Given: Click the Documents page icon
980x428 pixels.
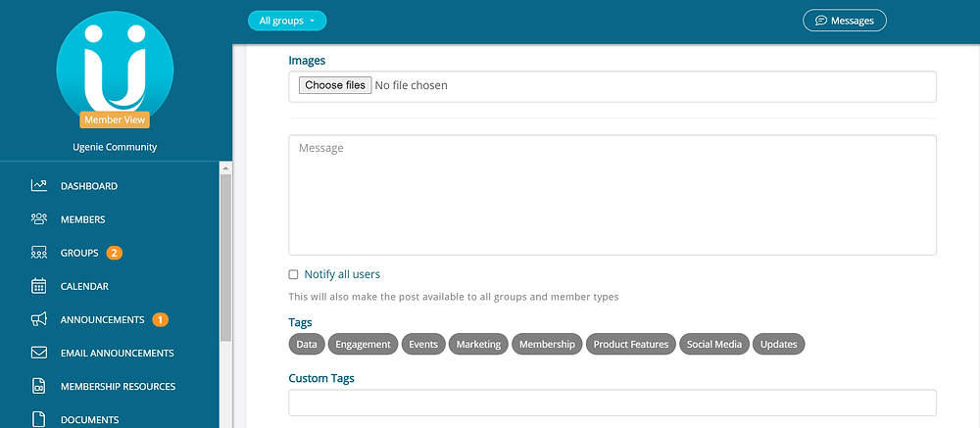Looking at the screenshot, I should click(x=39, y=419).
